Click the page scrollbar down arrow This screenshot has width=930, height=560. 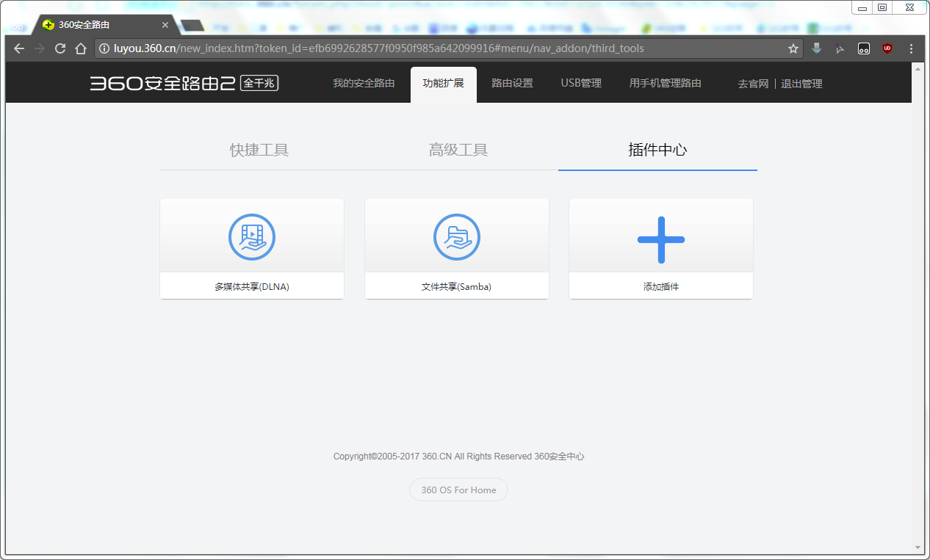(918, 548)
